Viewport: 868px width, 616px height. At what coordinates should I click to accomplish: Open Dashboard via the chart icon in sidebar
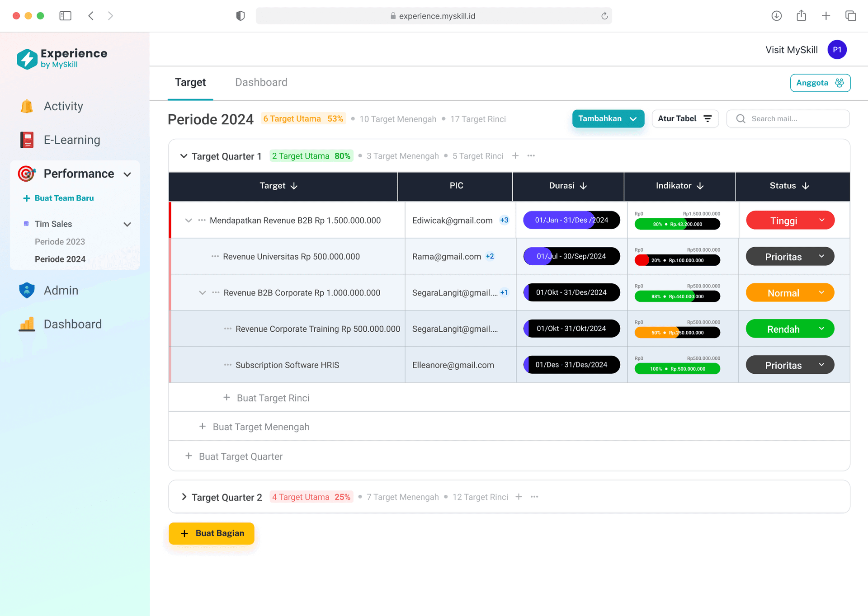pyautogui.click(x=27, y=324)
